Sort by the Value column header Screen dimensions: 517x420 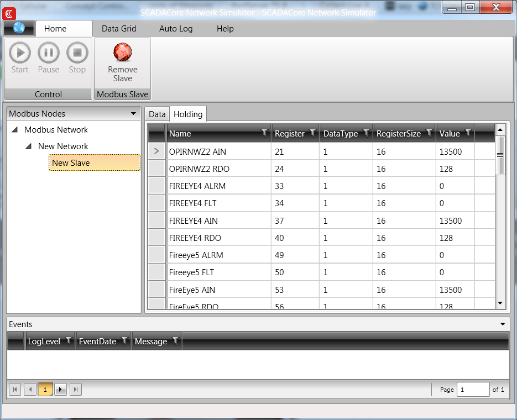point(450,133)
